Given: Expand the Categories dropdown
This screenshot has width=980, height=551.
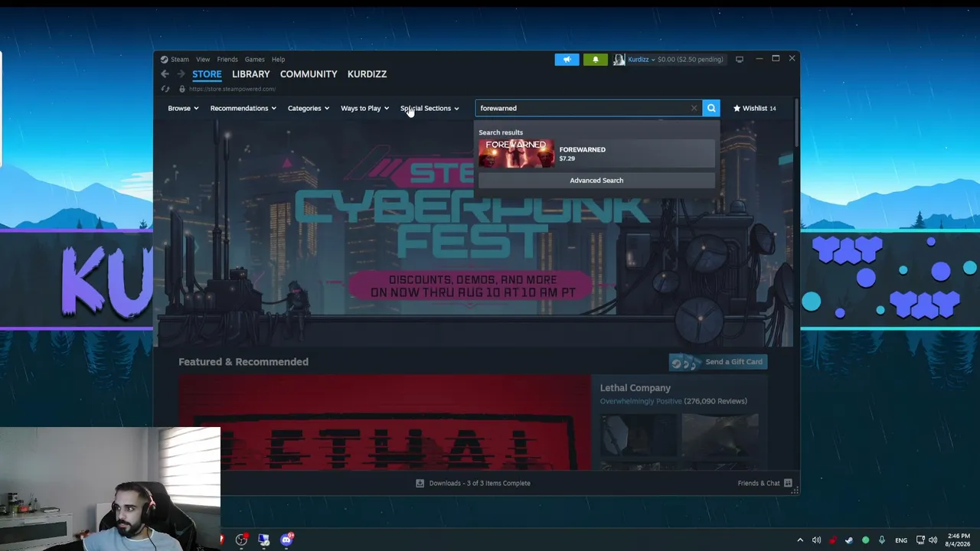Looking at the screenshot, I should coord(309,108).
